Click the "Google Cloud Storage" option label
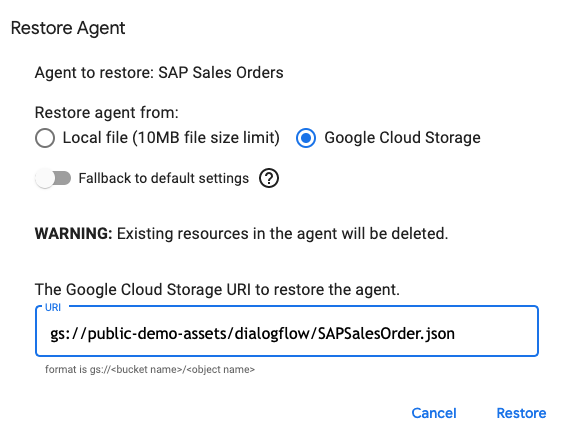The height and width of the screenshot is (430, 583). click(x=402, y=138)
